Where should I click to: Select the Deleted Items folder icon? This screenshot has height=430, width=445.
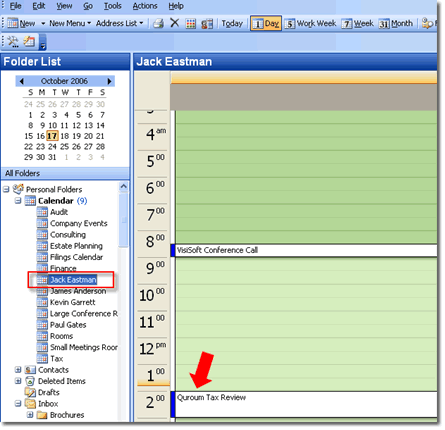coord(30,381)
